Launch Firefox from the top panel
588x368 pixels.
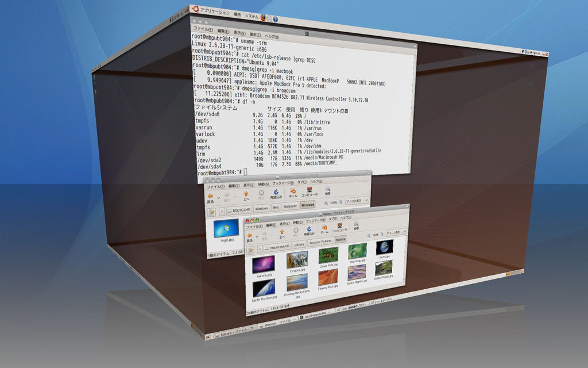(x=263, y=17)
